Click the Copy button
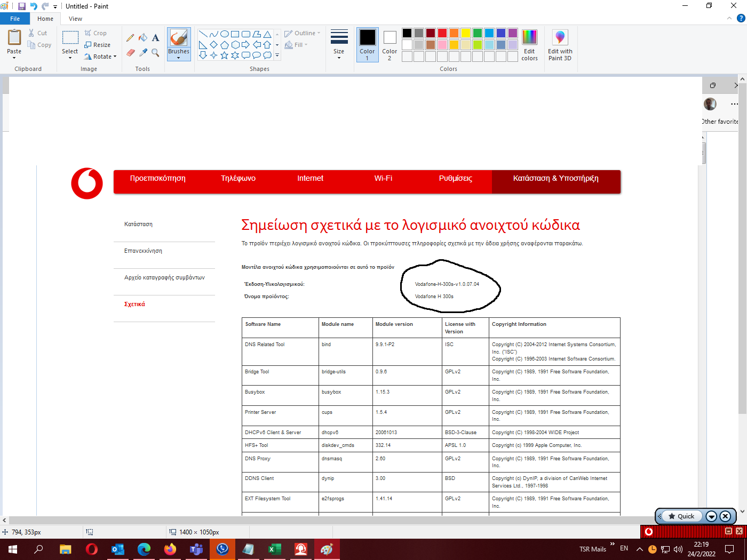 (x=39, y=45)
